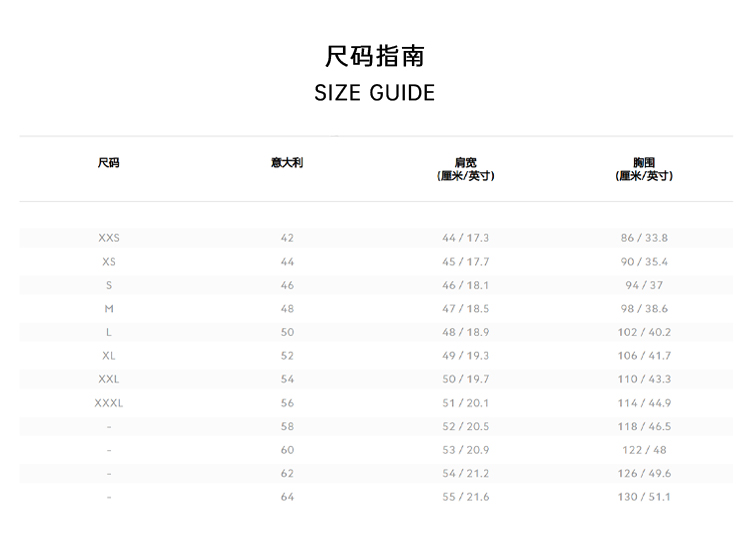
Task: Click Italian size 58
Action: pos(287,426)
